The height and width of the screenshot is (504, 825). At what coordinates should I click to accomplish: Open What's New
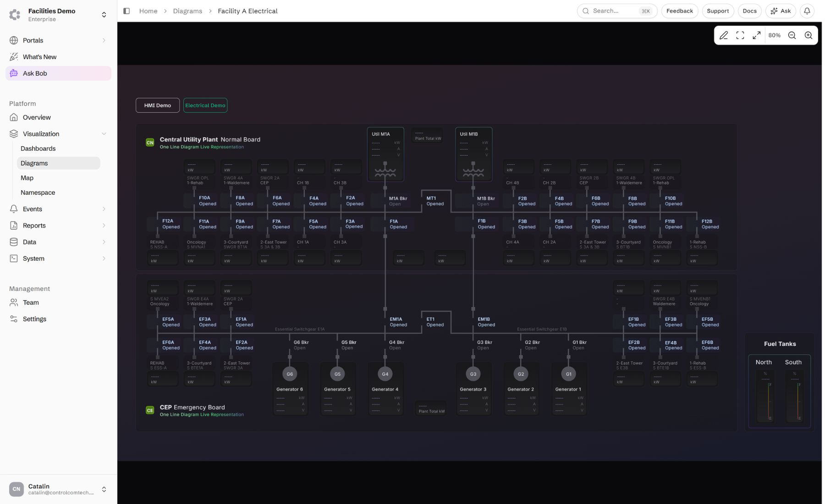coord(59,57)
